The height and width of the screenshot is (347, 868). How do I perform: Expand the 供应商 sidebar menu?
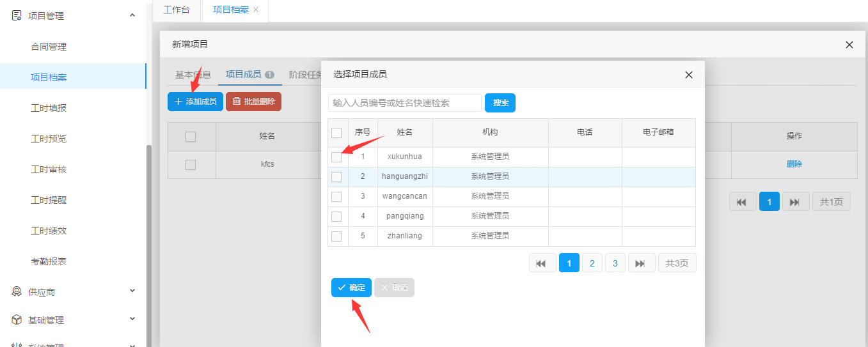[132, 291]
